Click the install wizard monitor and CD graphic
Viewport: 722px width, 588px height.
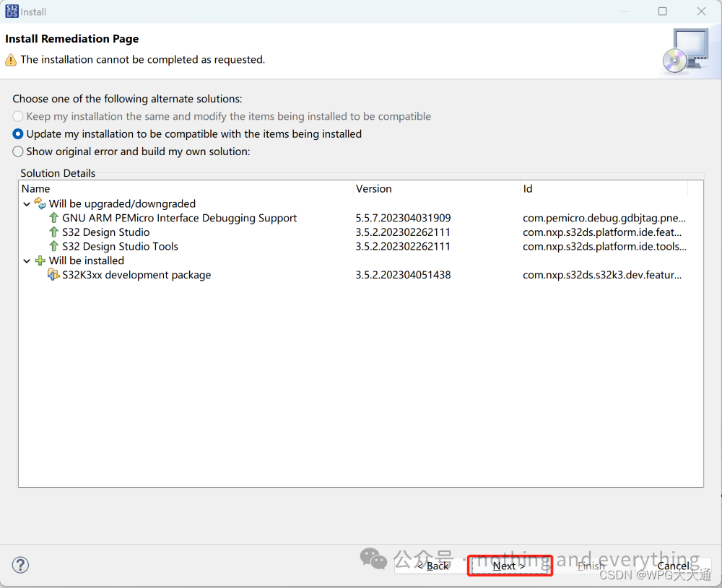(x=686, y=51)
